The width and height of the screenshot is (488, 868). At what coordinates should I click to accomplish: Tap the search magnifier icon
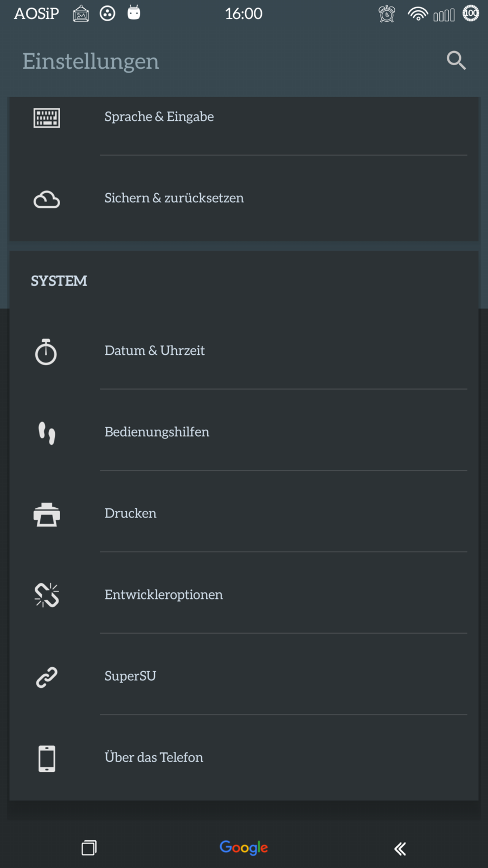[x=456, y=61]
